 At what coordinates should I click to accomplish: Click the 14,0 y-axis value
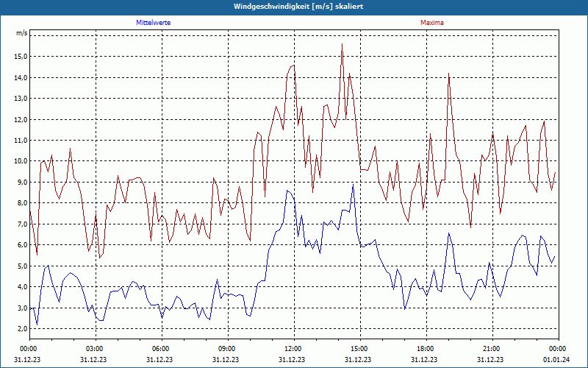[x=21, y=78]
